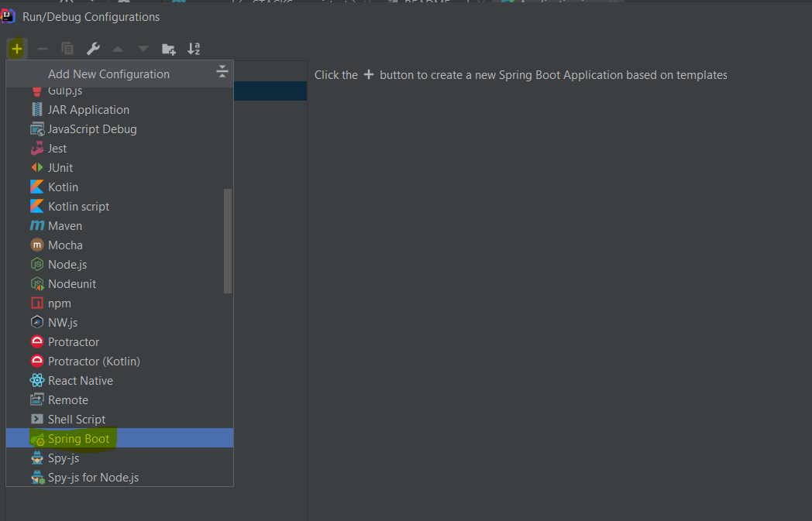Select Mocha configuration type
812x521 pixels.
[119, 245]
